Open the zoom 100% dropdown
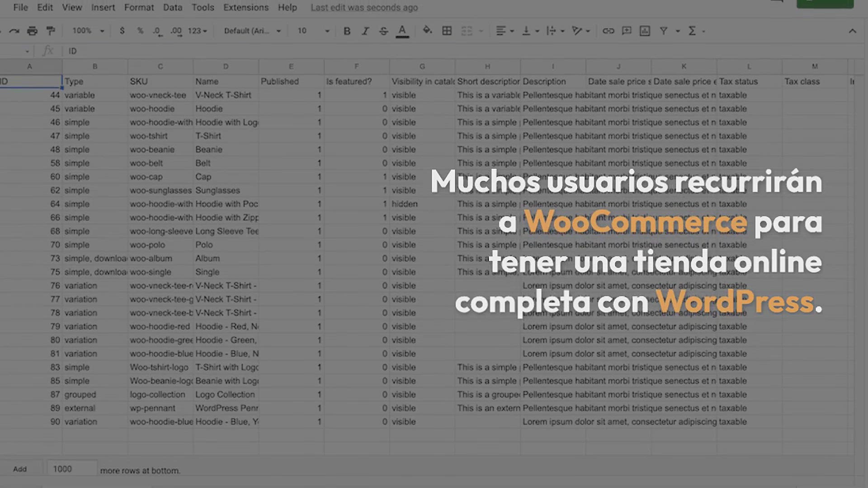This screenshot has width=868, height=488. pyautogui.click(x=88, y=31)
